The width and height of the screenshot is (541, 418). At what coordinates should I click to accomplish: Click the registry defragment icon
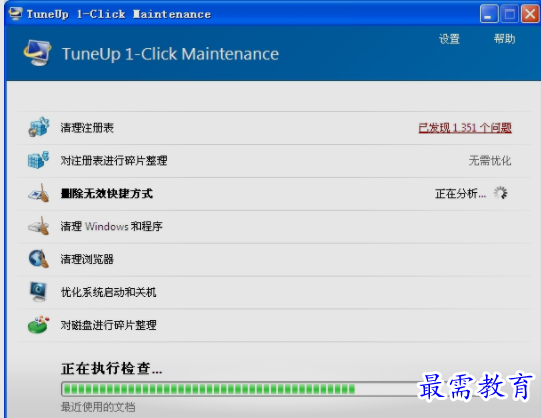(x=38, y=160)
